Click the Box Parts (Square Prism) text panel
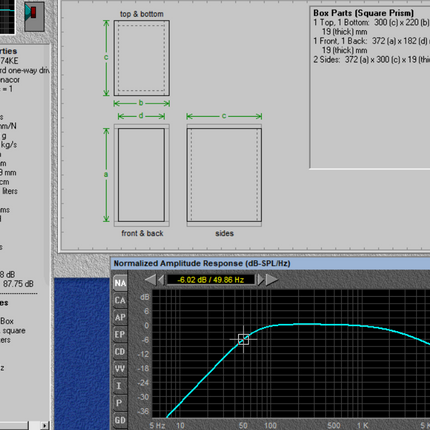The height and width of the screenshot is (430, 430). 370,88
